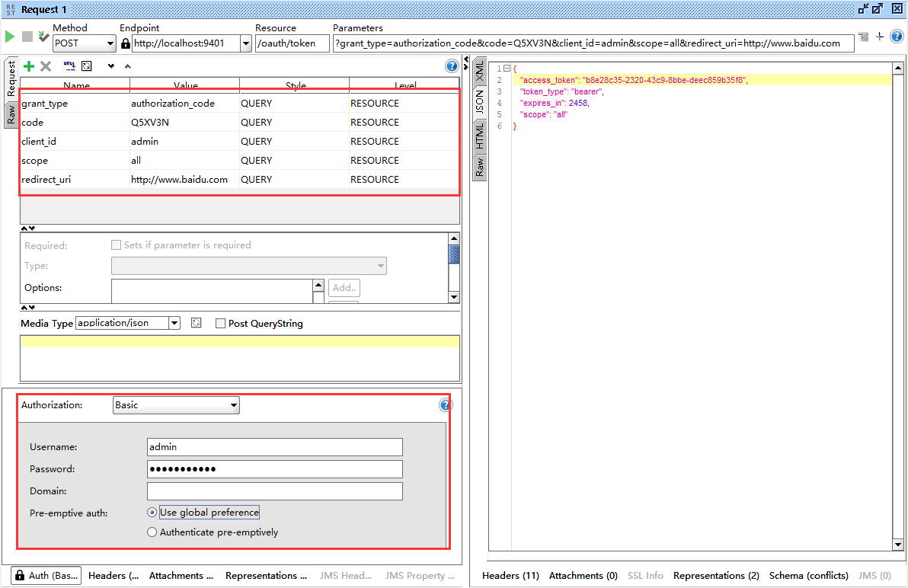Open the help icon at the top-right toolbar
The height and width of the screenshot is (588, 908).
[x=897, y=37]
